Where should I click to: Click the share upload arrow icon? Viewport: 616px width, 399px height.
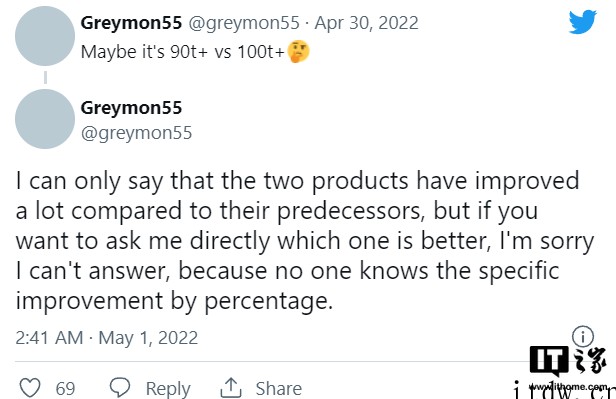[231, 388]
